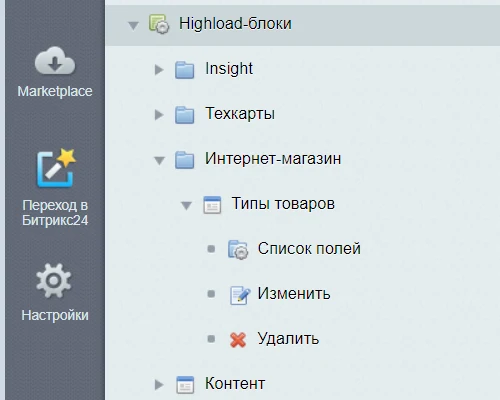Image resolution: width=500 pixels, height=400 pixels.
Task: Click the Интернет-магазин folder icon
Action: (x=184, y=160)
